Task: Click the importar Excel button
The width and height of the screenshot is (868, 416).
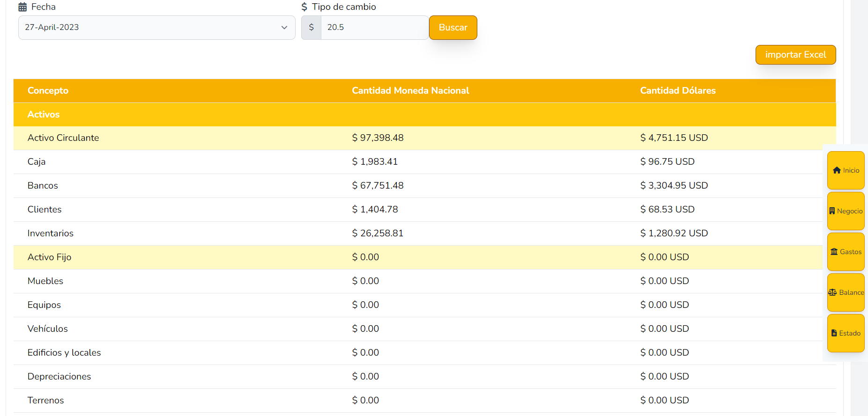Action: coord(795,55)
